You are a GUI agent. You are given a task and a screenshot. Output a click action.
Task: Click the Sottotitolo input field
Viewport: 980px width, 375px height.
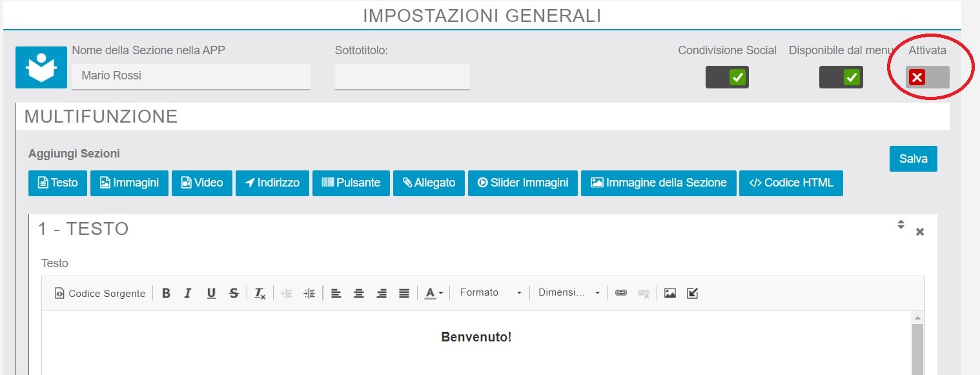pyautogui.click(x=402, y=76)
